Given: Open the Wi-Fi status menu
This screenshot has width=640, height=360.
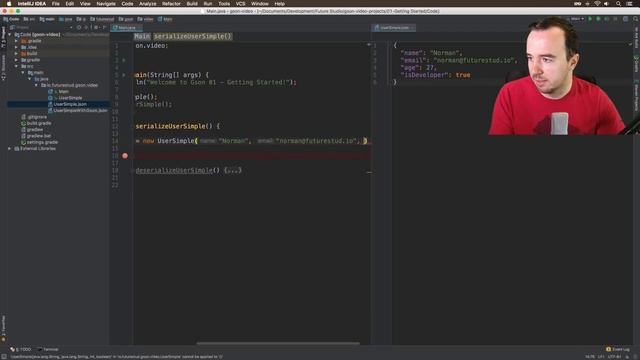Looking at the screenshot, I should [597, 4].
